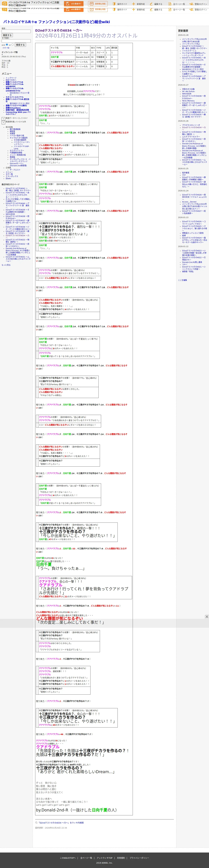This screenshot has height=868, width=209.
Task: Open その他の雑談所 link
Action: click(20, 140)
